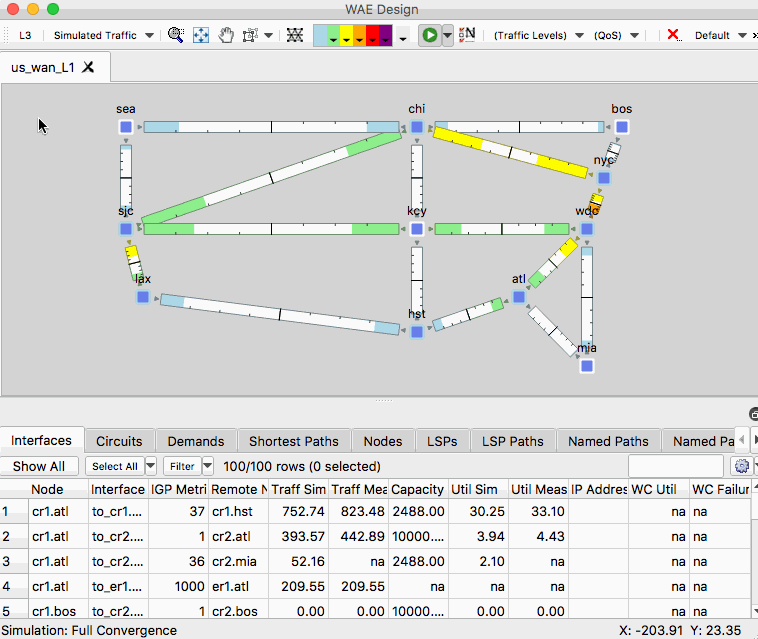
Task: Select the hand pan tool
Action: 226,35
